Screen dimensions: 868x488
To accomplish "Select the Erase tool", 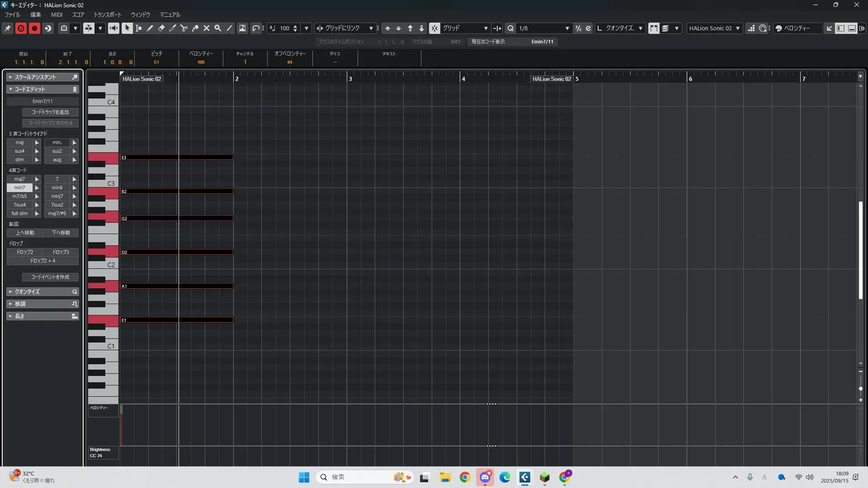I will pyautogui.click(x=161, y=28).
